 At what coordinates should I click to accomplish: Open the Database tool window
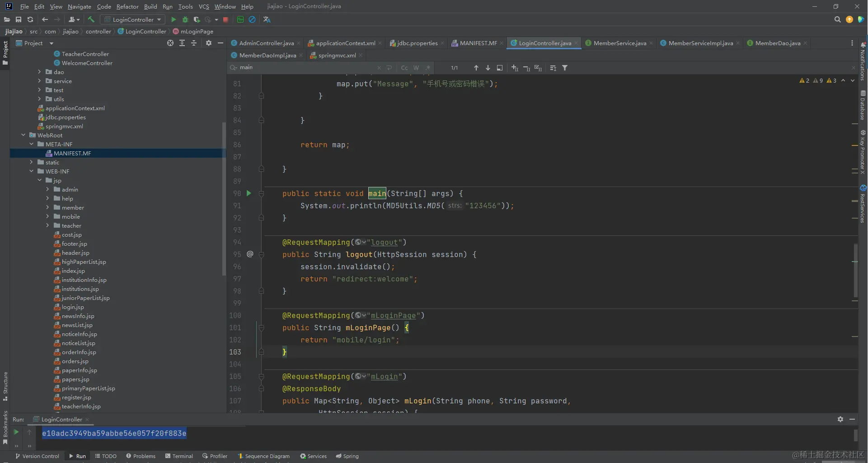(x=863, y=105)
